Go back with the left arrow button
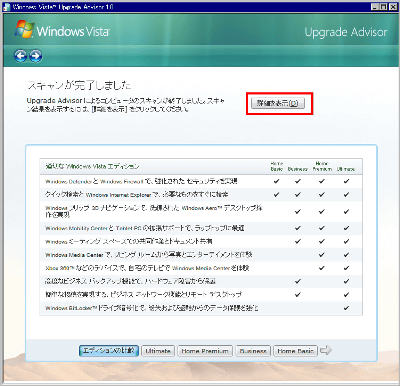 [21, 55]
